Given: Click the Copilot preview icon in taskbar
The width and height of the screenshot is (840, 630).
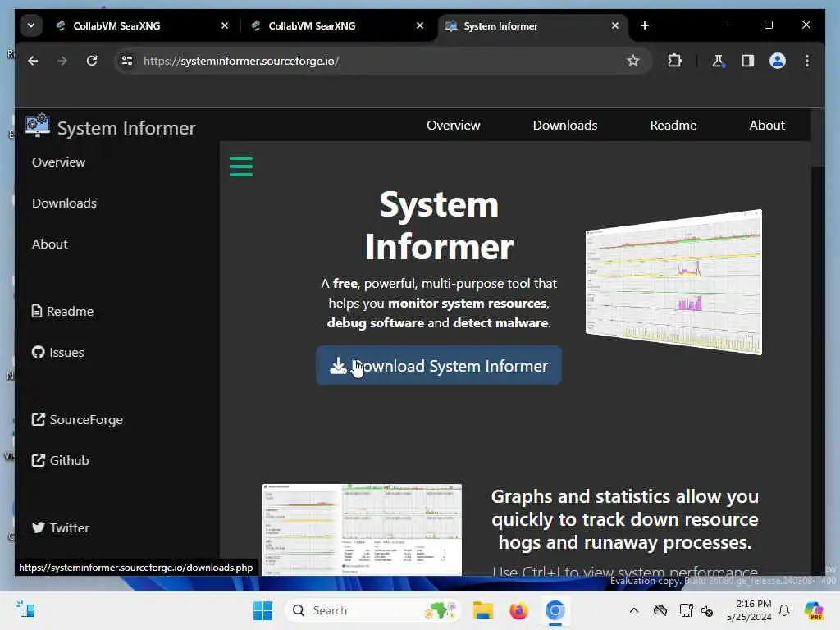Looking at the screenshot, I should [814, 610].
